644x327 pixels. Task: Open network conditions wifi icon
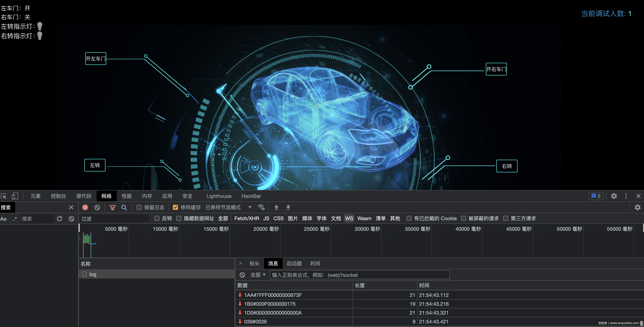coord(261,207)
